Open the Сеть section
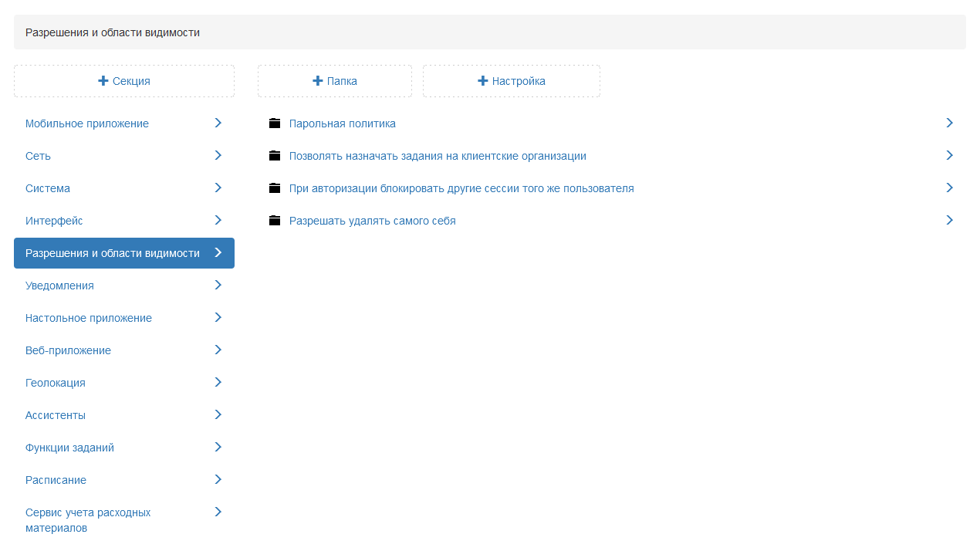The image size is (980, 551). click(39, 156)
